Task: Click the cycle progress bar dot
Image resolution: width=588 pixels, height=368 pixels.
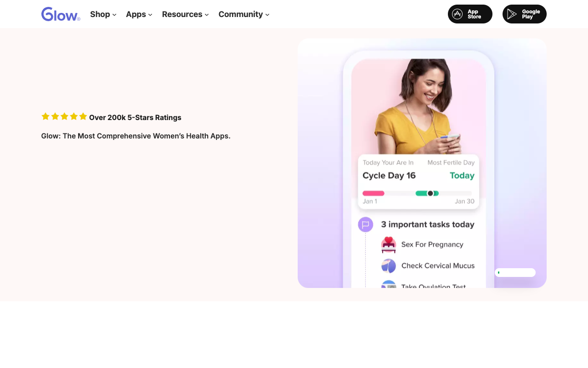Action: point(430,193)
